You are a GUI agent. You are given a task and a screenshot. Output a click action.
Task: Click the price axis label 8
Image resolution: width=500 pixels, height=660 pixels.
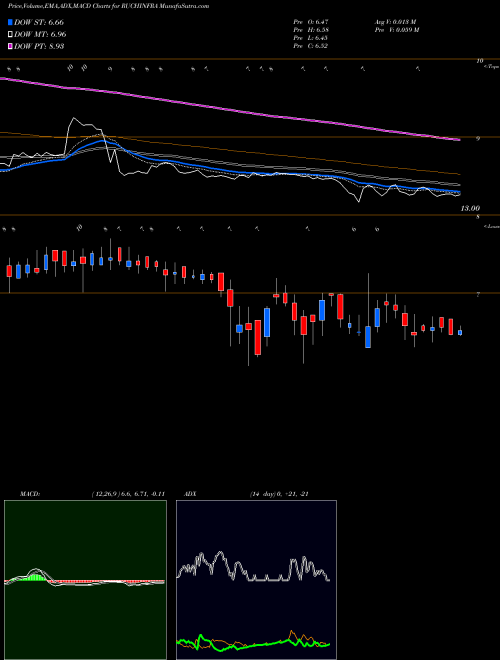pos(478,217)
